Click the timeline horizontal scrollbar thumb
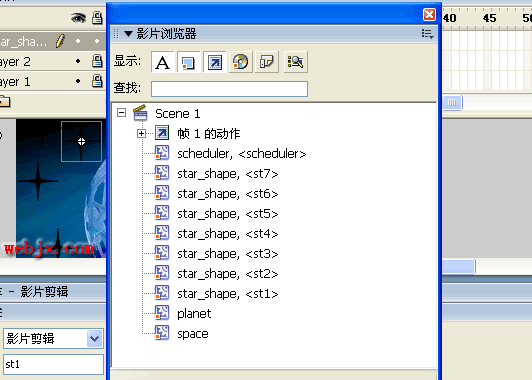 pyautogui.click(x=452, y=102)
